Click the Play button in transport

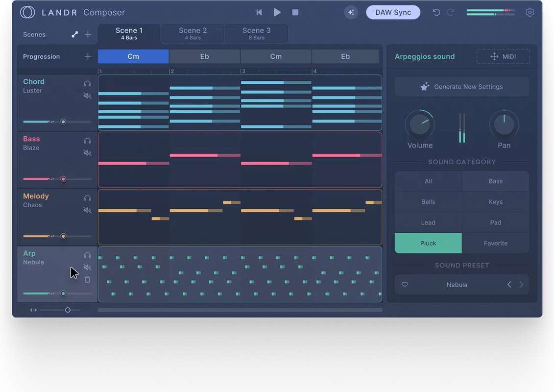pyautogui.click(x=277, y=12)
